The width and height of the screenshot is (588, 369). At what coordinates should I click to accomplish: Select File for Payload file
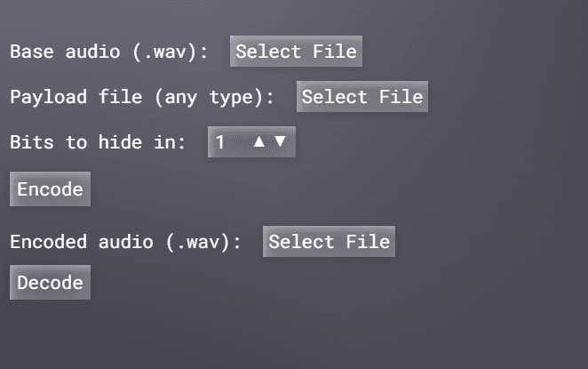(x=362, y=97)
